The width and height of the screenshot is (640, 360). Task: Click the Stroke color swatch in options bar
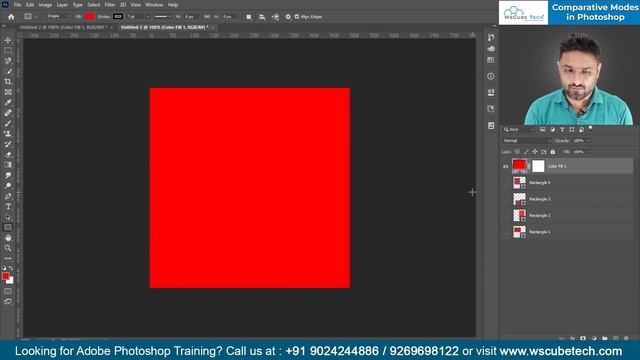[x=118, y=17]
